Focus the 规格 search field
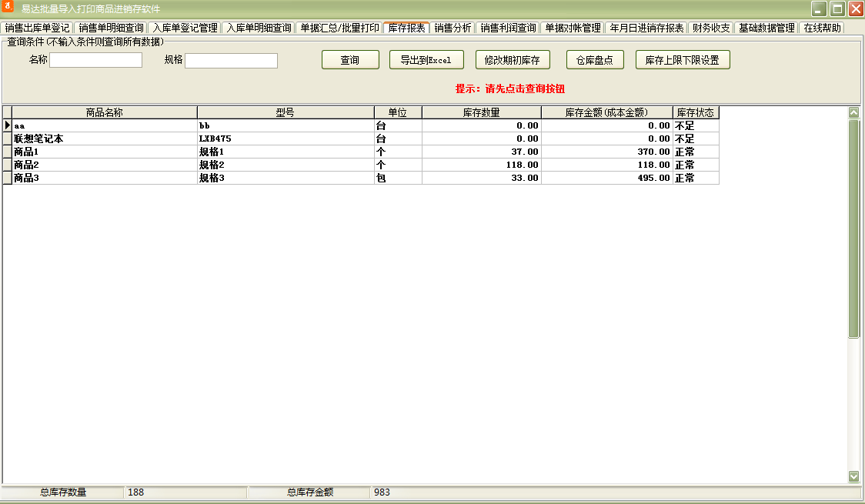This screenshot has width=865, height=504. [x=231, y=61]
